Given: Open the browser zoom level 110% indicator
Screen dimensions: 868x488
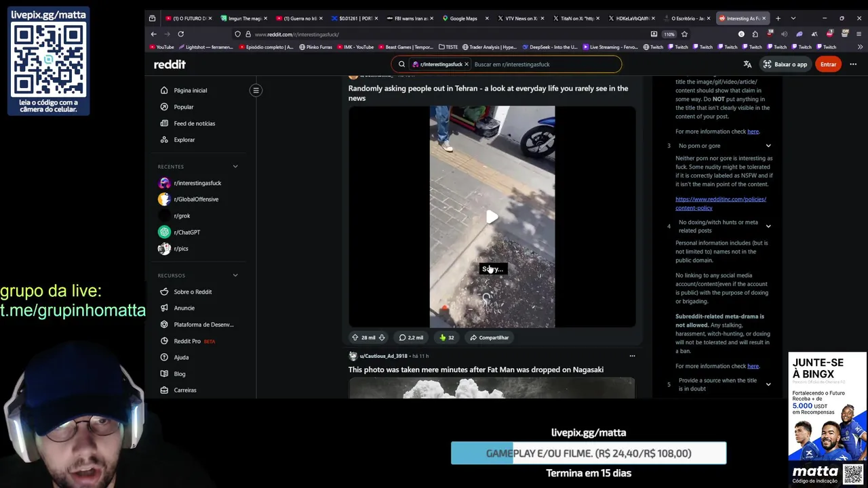Looking at the screenshot, I should pos(669,34).
